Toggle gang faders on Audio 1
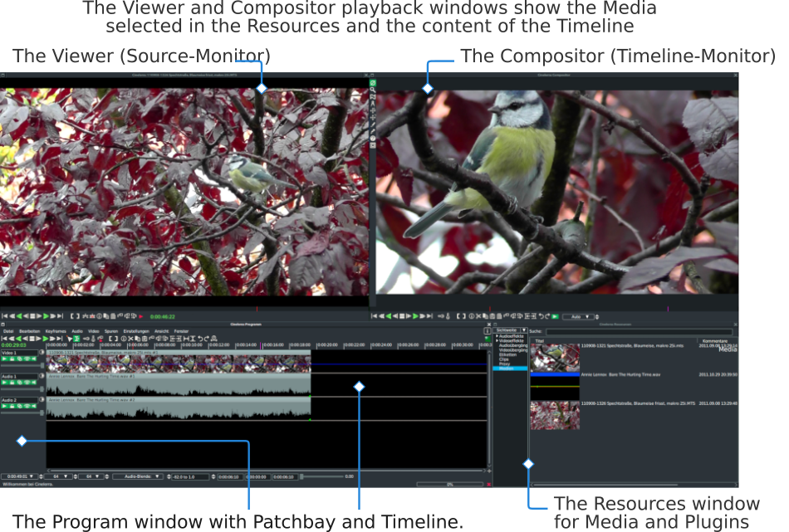Viewport: 789px width, 532px height. tap(20, 382)
